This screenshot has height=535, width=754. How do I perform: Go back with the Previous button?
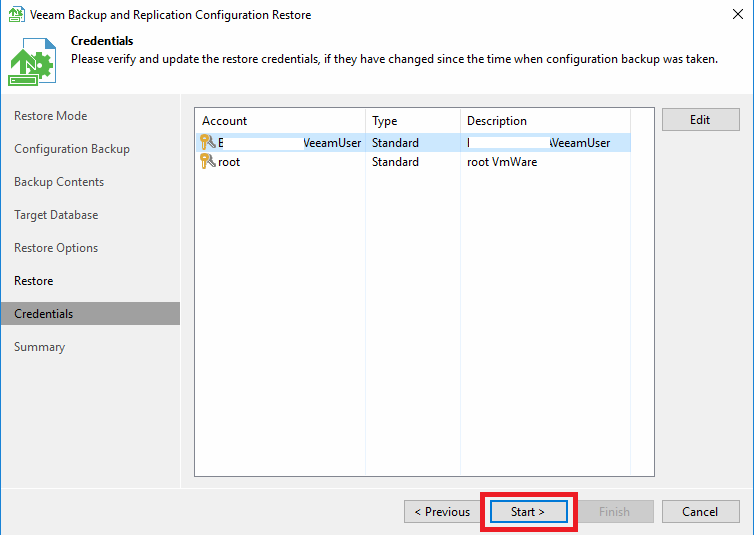(442, 511)
